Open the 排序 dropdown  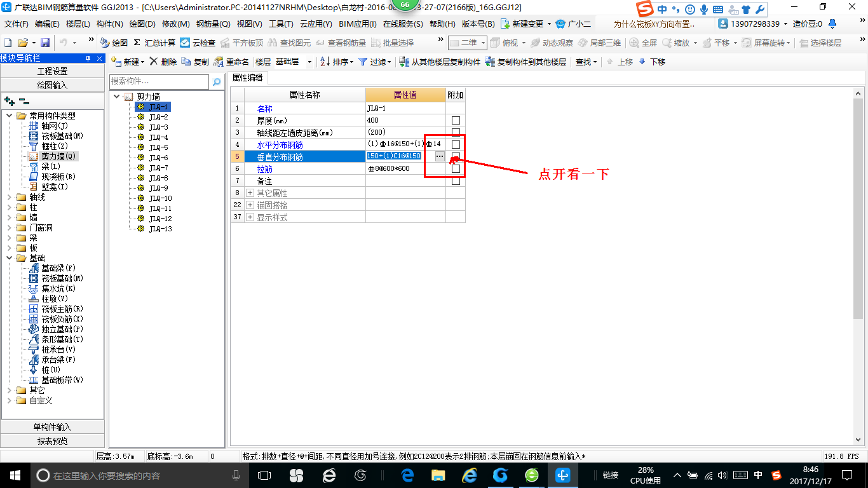coord(351,62)
